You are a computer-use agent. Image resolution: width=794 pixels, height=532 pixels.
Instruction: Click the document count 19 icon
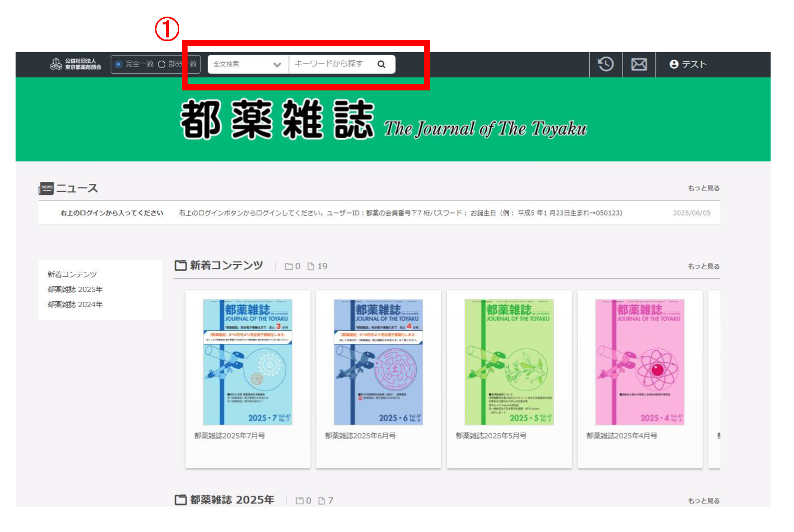click(x=311, y=267)
